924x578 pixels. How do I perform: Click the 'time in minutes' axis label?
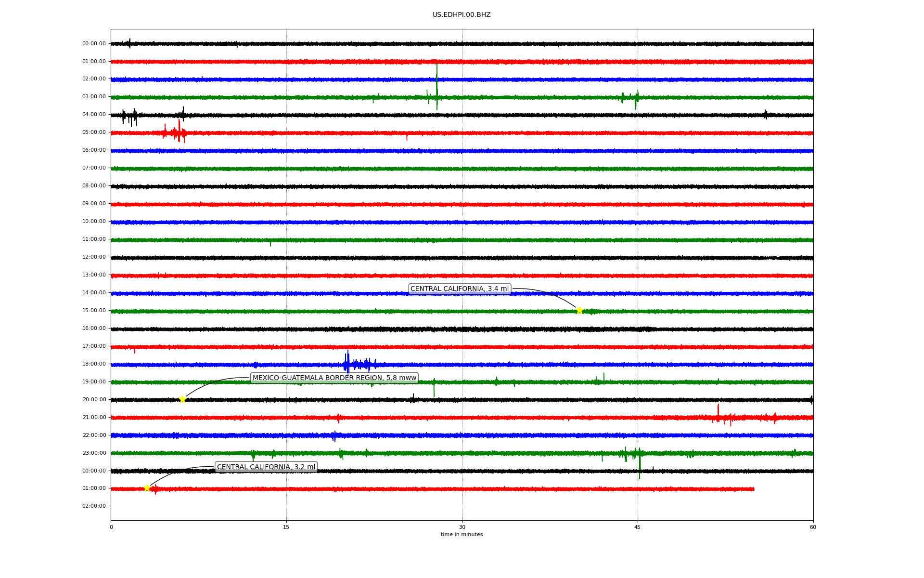click(x=462, y=534)
